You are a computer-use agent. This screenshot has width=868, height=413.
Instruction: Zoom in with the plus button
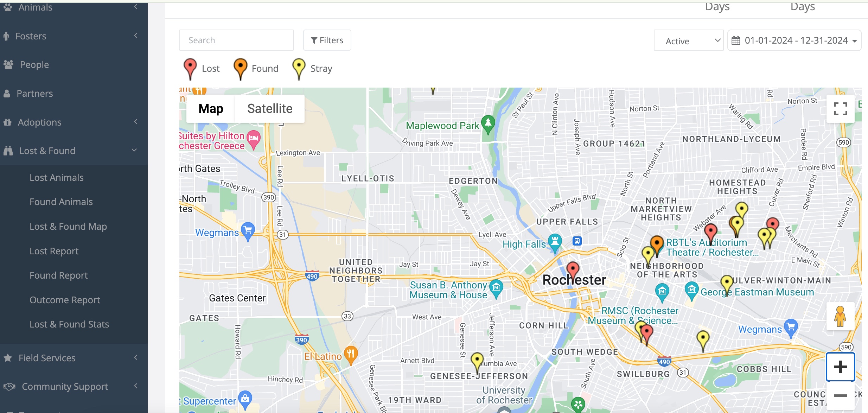[x=840, y=367]
